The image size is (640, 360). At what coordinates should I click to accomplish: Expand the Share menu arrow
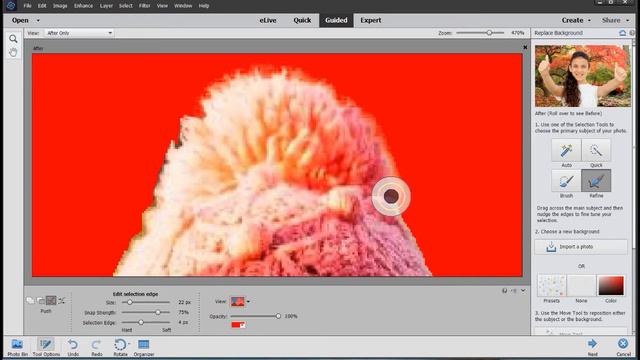tap(627, 20)
